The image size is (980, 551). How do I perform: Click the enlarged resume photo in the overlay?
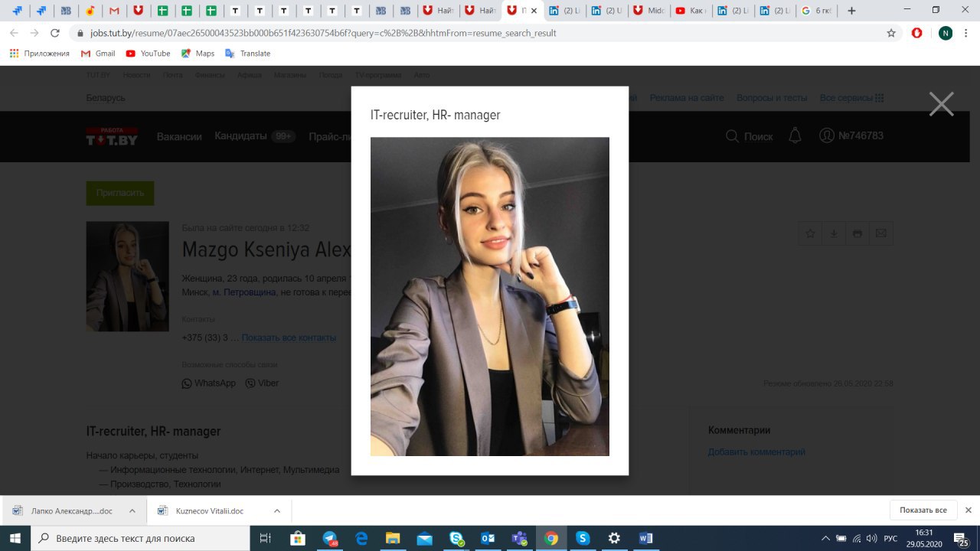point(490,296)
